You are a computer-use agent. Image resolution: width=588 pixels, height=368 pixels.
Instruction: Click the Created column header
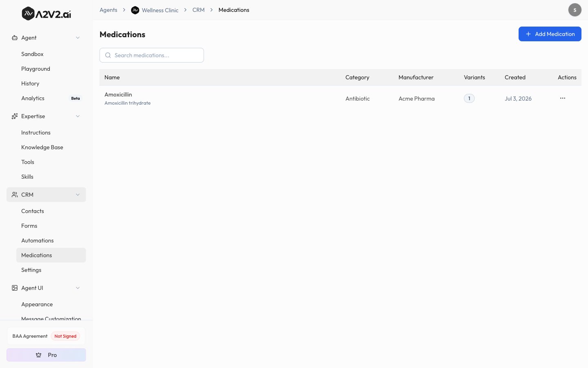(515, 77)
